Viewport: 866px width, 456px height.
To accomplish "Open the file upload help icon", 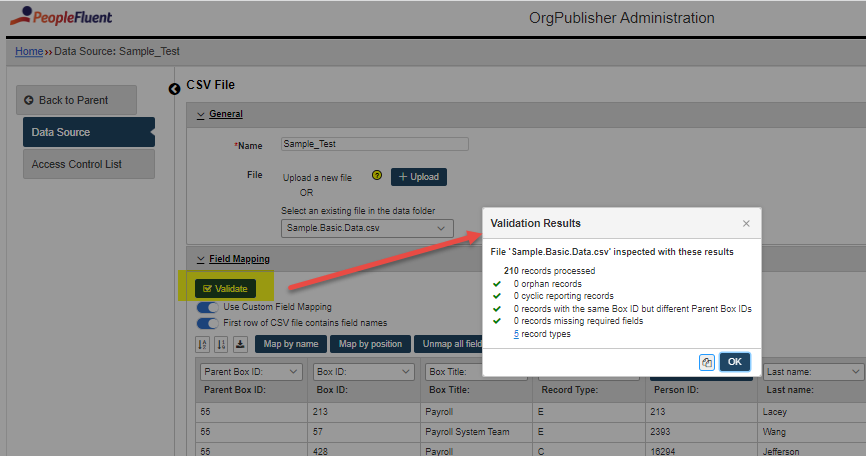I will [377, 175].
